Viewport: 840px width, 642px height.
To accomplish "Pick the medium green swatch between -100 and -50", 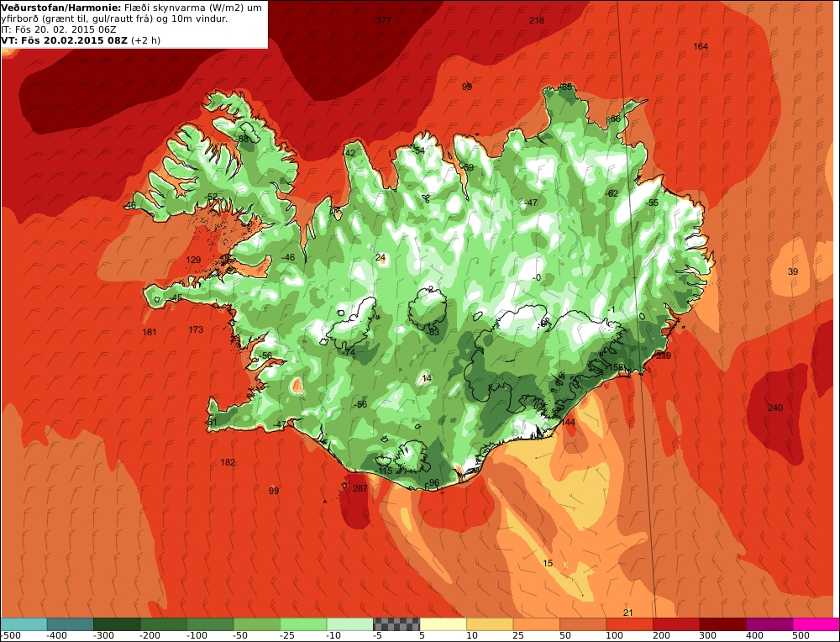I will [210, 624].
